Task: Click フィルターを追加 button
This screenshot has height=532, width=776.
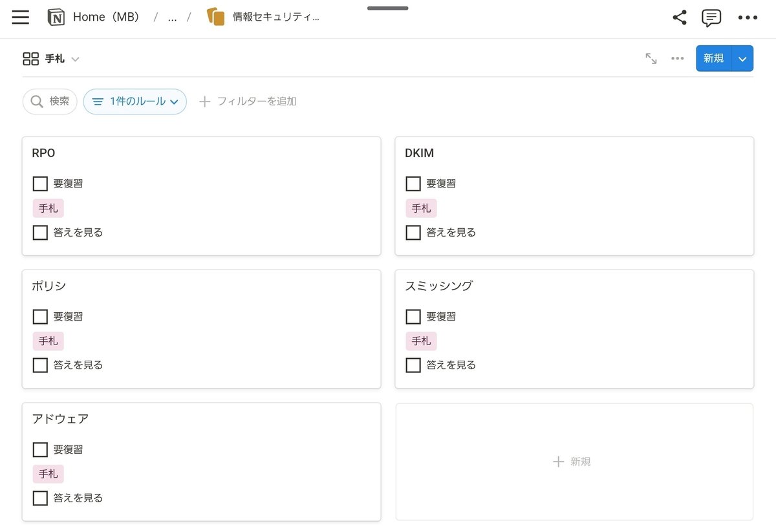Action: pyautogui.click(x=248, y=101)
